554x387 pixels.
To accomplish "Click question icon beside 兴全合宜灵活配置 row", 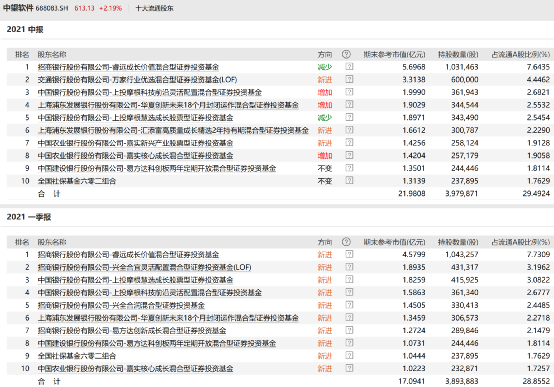I will [x=349, y=267].
